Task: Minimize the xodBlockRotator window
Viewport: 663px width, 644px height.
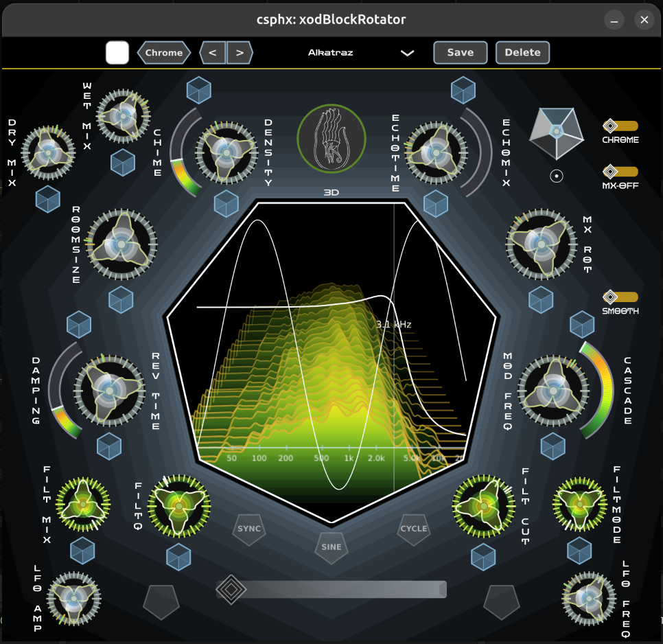Action: pyautogui.click(x=614, y=20)
